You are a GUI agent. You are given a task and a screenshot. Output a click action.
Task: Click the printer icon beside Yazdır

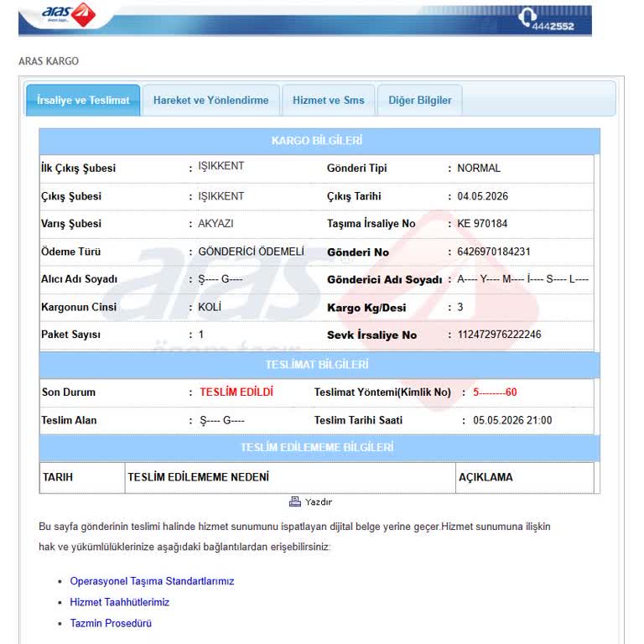pyautogui.click(x=294, y=501)
